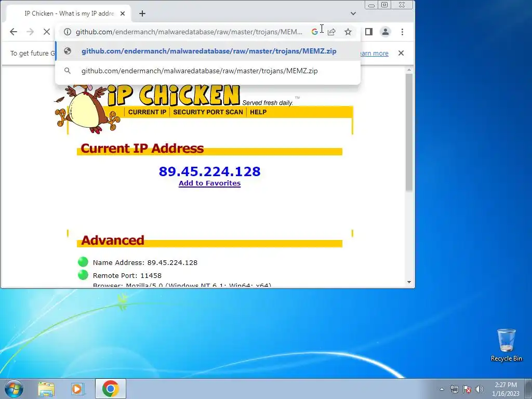Click the Advanced heading
This screenshot has height=399, width=532.
click(113, 240)
